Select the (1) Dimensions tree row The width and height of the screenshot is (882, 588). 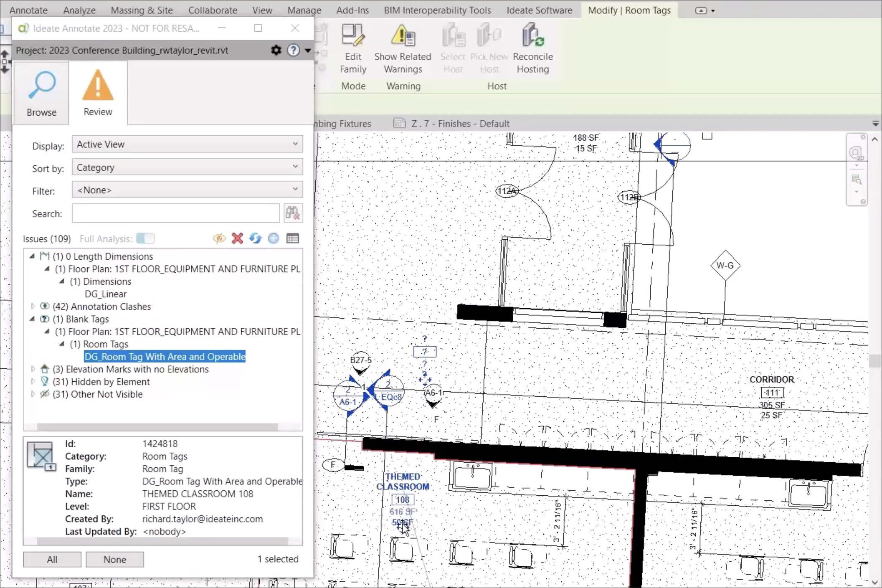tap(100, 281)
